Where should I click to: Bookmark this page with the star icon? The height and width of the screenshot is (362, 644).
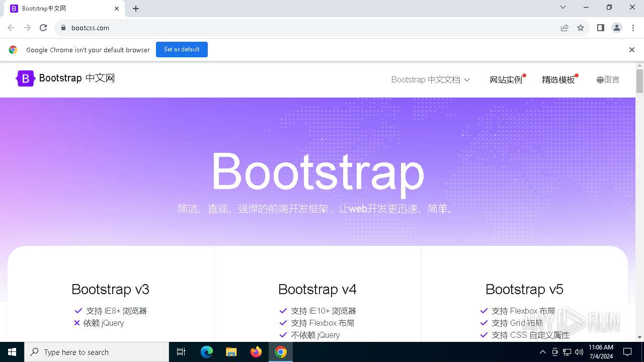(x=581, y=28)
